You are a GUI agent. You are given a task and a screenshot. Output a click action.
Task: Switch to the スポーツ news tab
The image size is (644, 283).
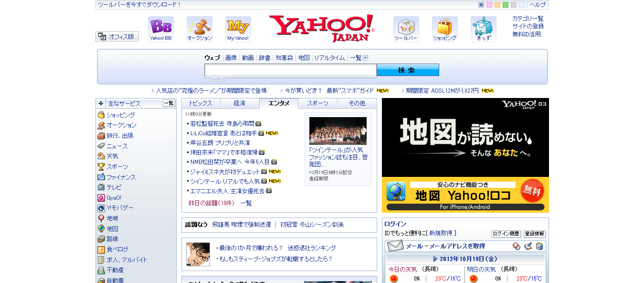pyautogui.click(x=318, y=103)
